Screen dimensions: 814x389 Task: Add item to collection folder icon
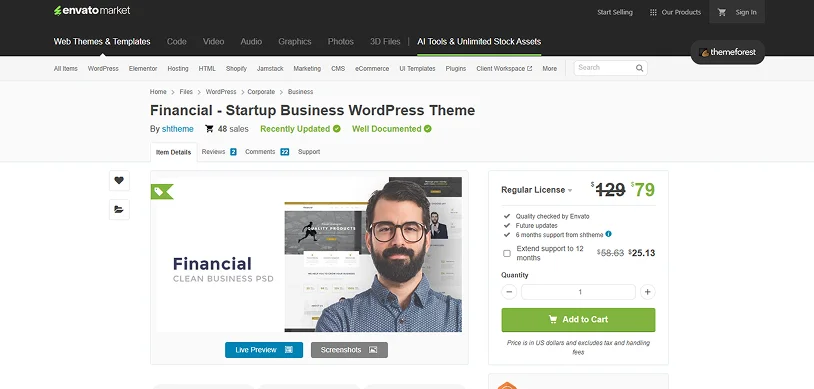[119, 209]
